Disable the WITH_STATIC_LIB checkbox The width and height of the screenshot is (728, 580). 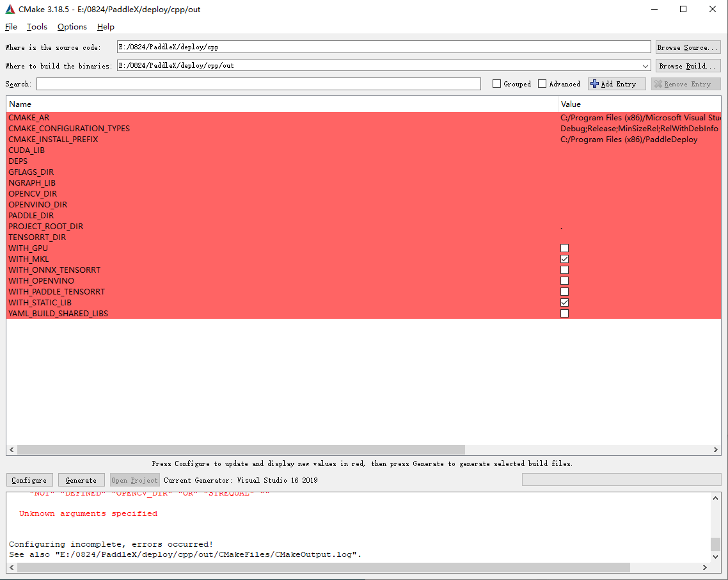pos(564,303)
